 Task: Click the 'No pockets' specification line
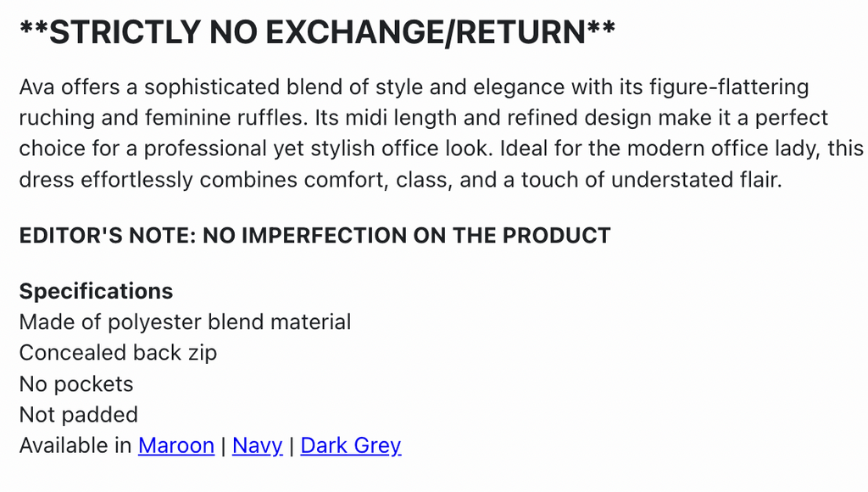pos(76,383)
